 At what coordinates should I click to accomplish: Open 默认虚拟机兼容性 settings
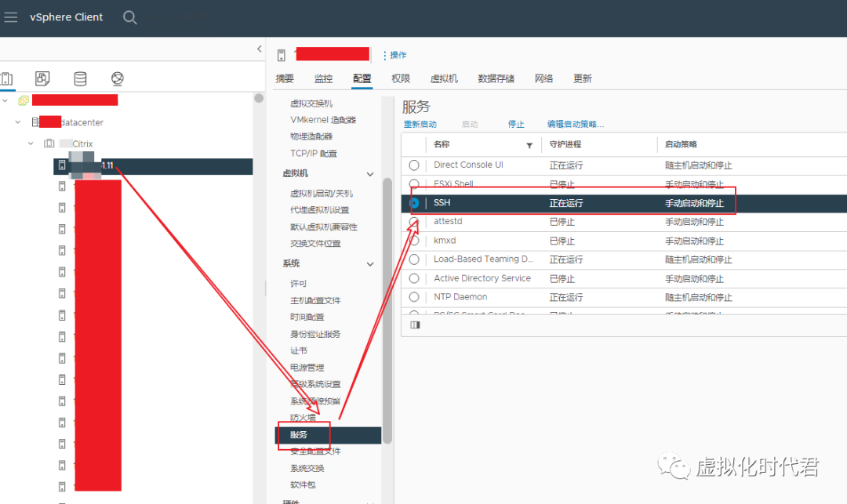[324, 227]
